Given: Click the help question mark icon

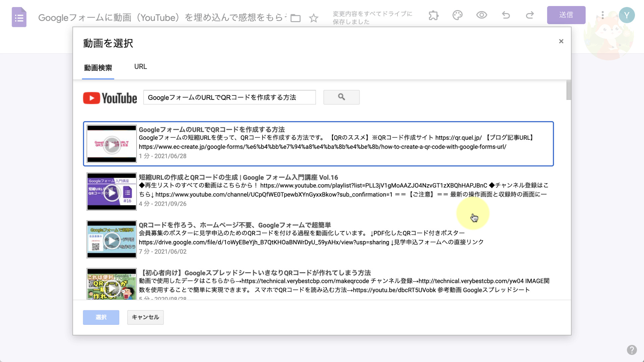Looking at the screenshot, I should 632,350.
